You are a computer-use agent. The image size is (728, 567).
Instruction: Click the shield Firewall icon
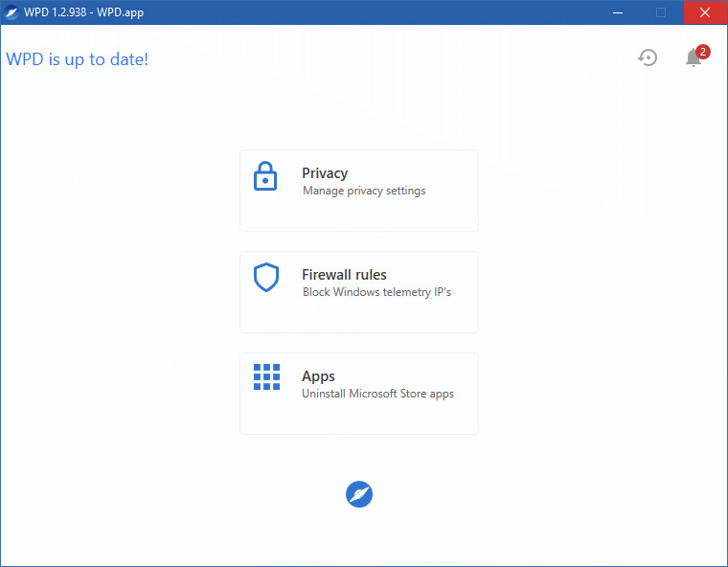pos(266,277)
